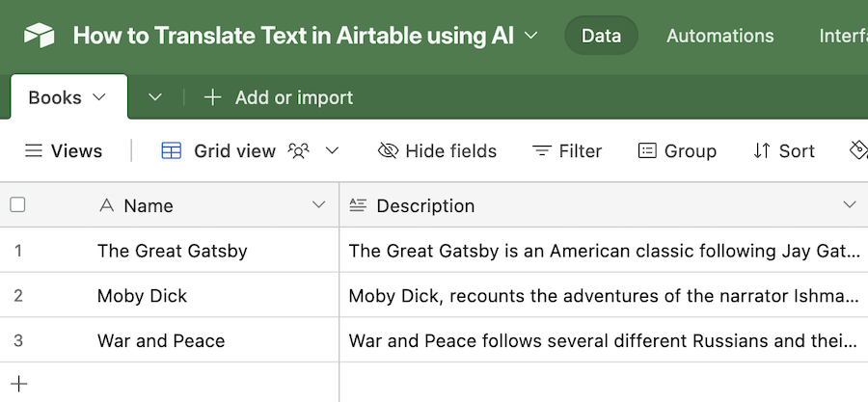Select row number 1
Image resolution: width=868 pixels, height=402 pixels.
coord(18,251)
